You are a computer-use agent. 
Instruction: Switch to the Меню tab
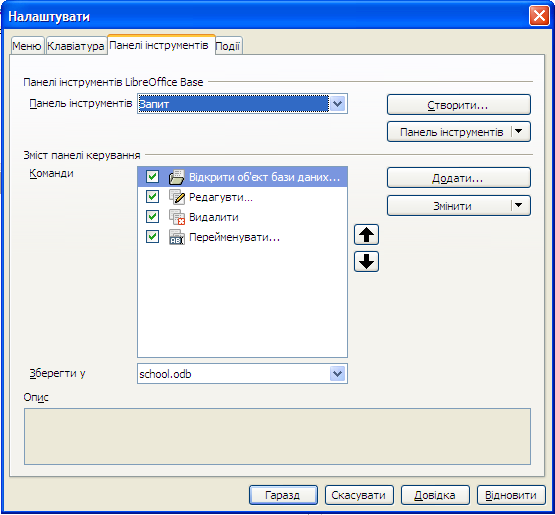(27, 46)
